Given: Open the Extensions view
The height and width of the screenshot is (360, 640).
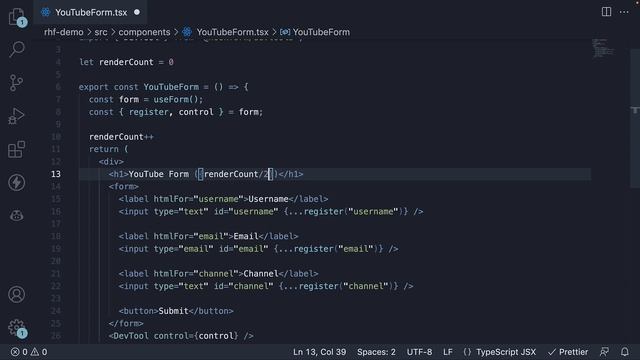Looking at the screenshot, I should [x=16, y=149].
